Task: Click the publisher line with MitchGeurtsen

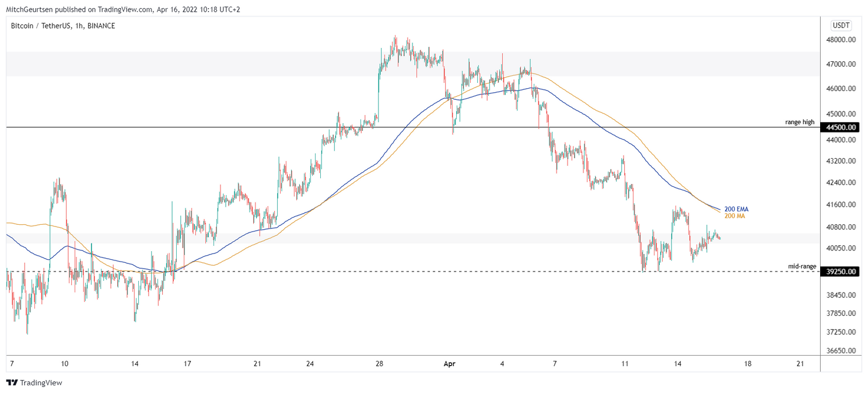Action: 123,9
